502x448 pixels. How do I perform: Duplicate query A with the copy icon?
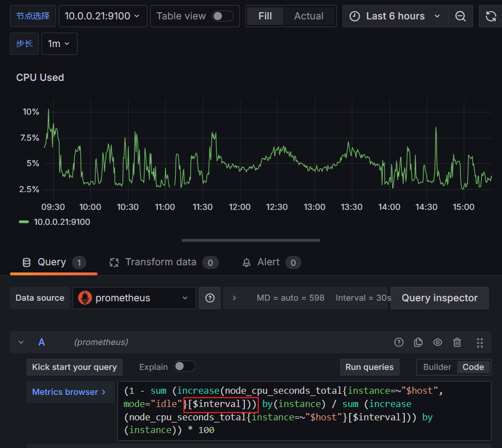(x=418, y=342)
